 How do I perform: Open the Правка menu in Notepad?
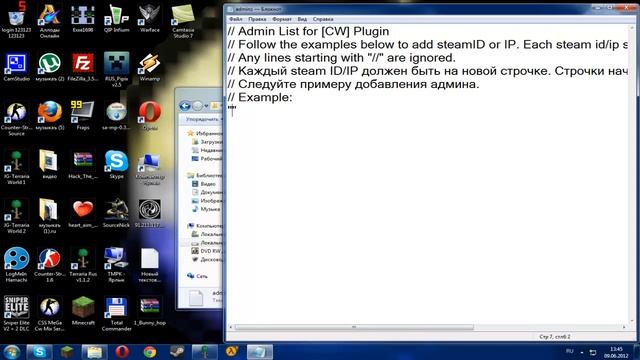(257, 19)
